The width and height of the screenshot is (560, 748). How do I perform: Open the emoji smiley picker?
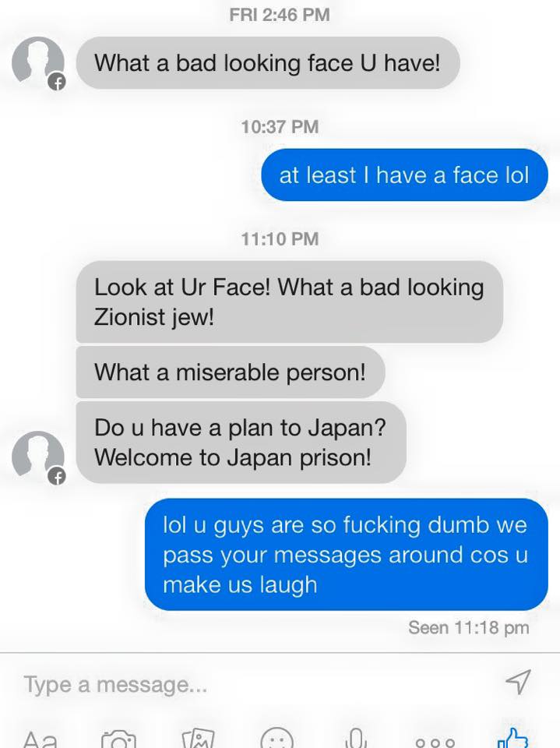(277, 738)
